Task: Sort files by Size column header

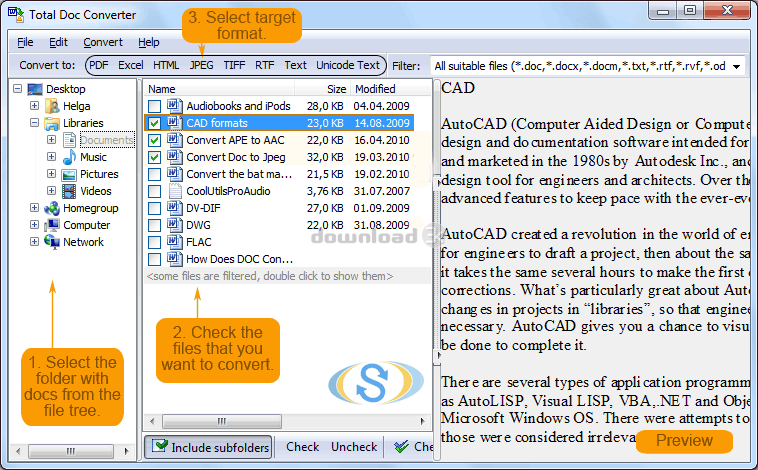Action: (323, 89)
